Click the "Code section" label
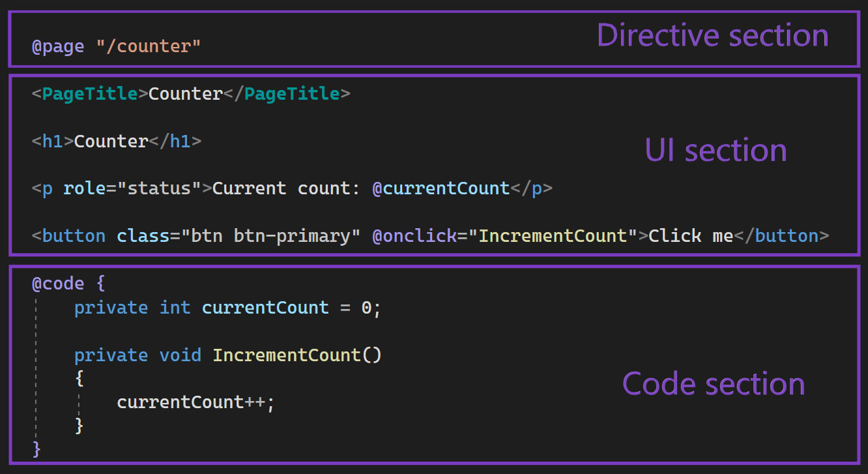 tap(714, 383)
